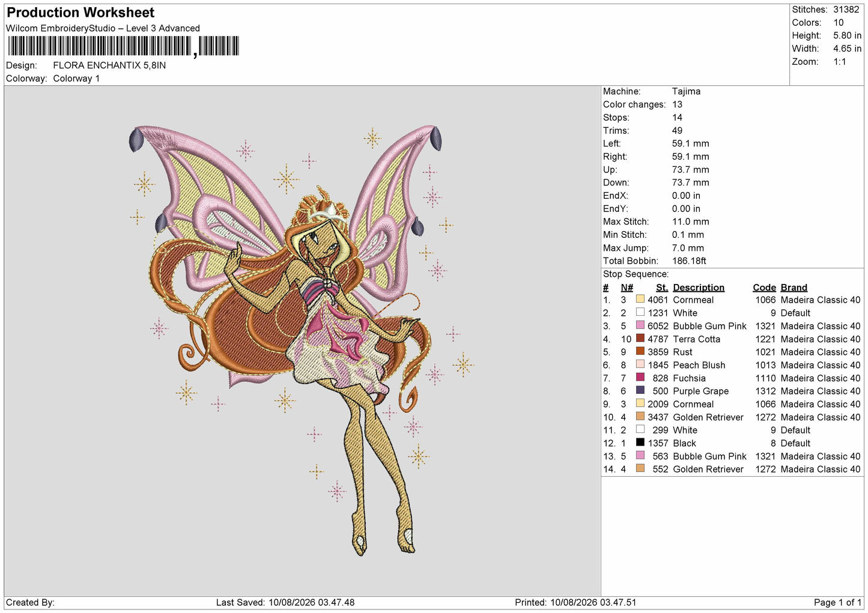
Task: Click the 'Production Worksheet' title
Action: tap(80, 13)
